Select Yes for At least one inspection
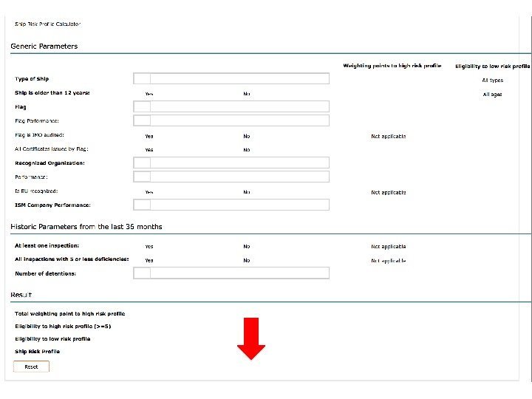Image resolution: width=532 pixels, height=399 pixels. 149,246
